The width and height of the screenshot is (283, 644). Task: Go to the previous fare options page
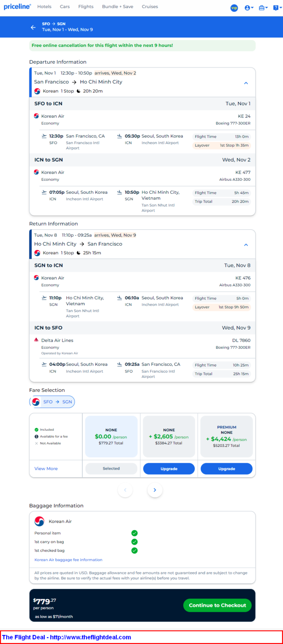pyautogui.click(x=125, y=490)
